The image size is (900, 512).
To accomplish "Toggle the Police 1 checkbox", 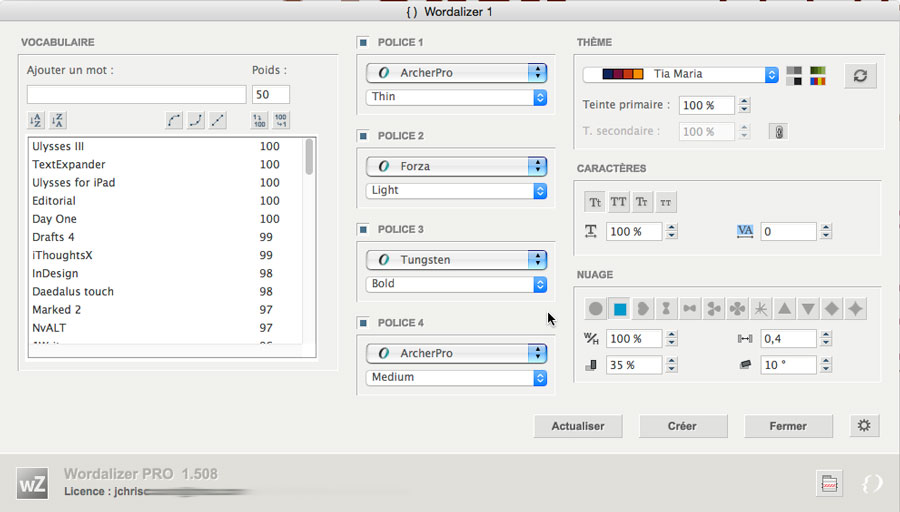I will point(362,42).
